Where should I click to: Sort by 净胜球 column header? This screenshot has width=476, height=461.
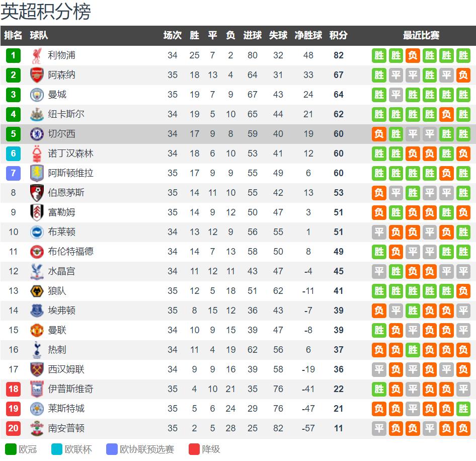click(308, 36)
